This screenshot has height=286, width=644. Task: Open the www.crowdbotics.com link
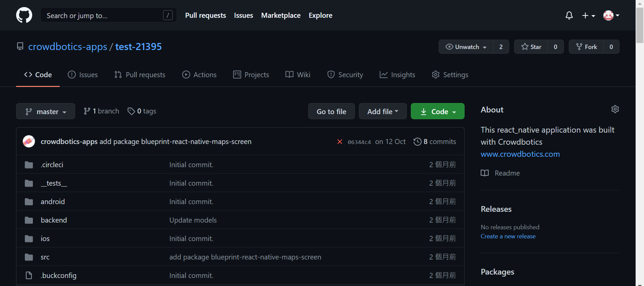[520, 154]
